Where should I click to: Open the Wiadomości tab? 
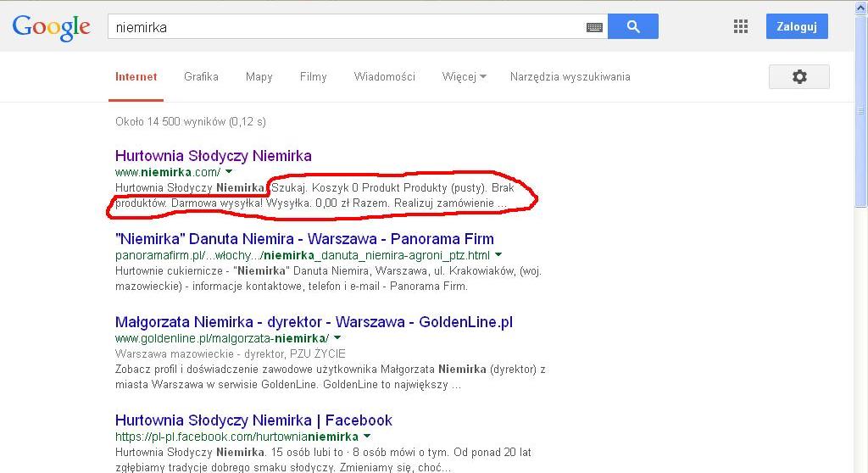[385, 77]
